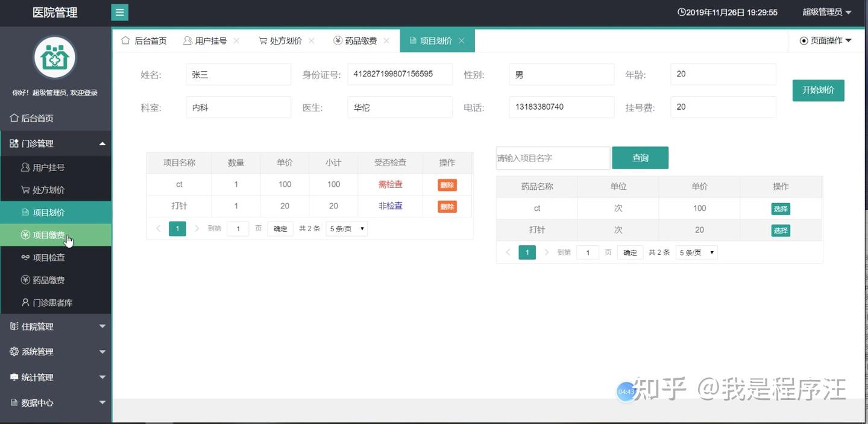Click the 受否检查 column header
The width and height of the screenshot is (868, 424).
pyautogui.click(x=390, y=163)
